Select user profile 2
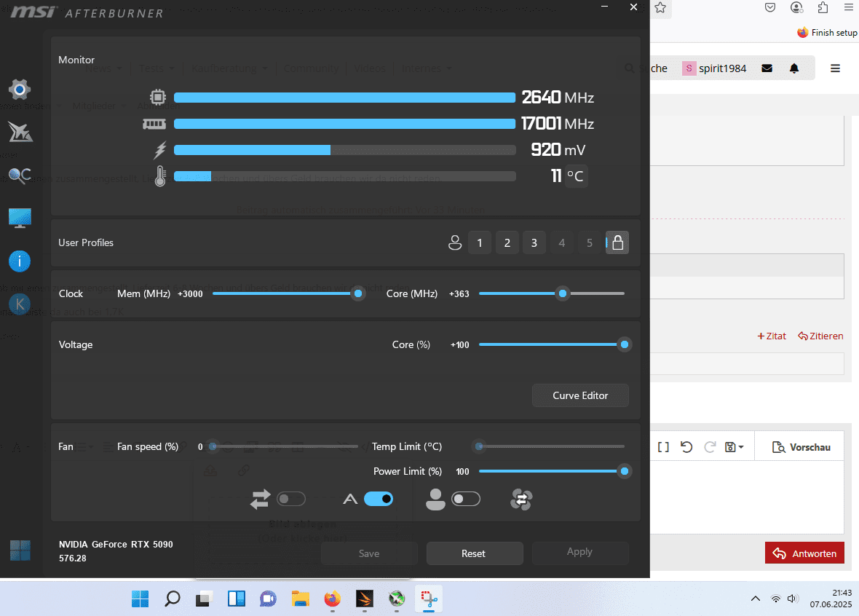Image resolution: width=859 pixels, height=616 pixels. click(x=507, y=242)
